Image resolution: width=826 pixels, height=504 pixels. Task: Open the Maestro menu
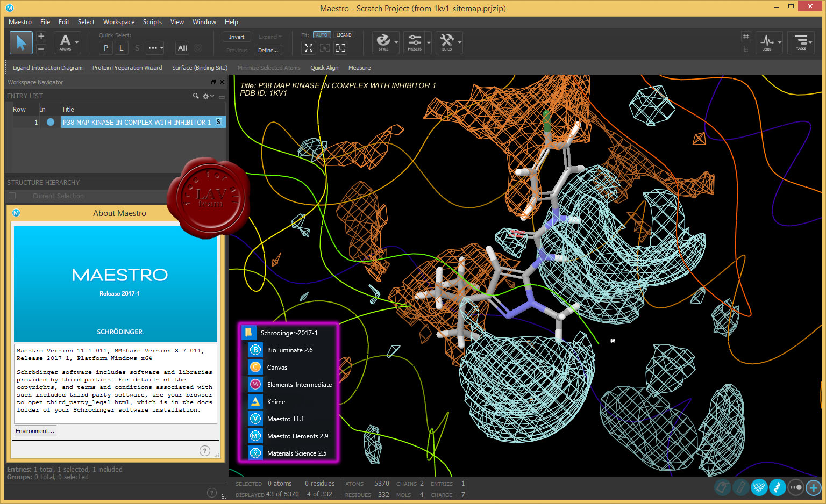pos(20,22)
